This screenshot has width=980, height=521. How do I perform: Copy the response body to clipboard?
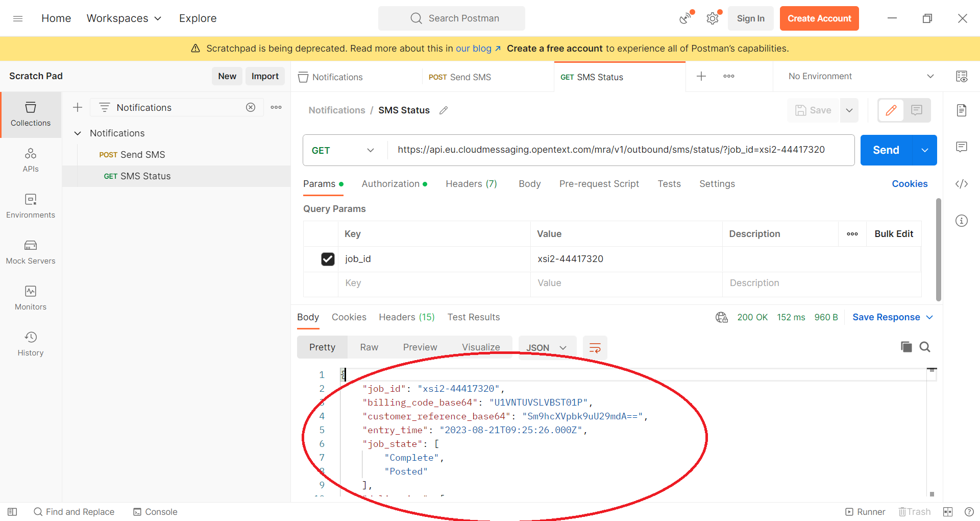(x=906, y=347)
